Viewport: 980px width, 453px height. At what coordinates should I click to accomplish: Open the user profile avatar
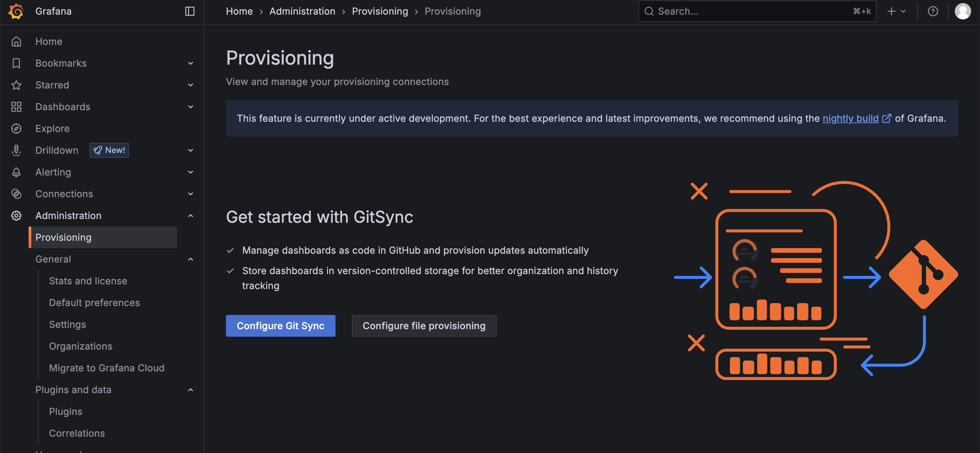963,11
